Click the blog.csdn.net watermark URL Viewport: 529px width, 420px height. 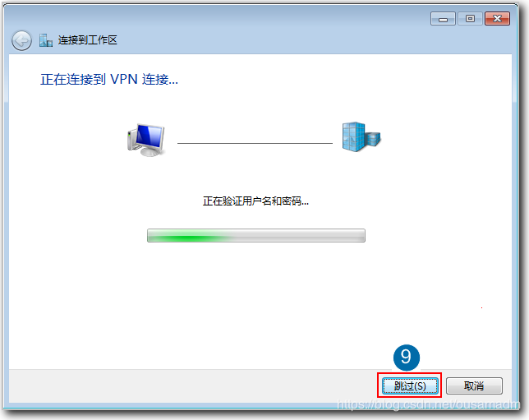click(429, 404)
